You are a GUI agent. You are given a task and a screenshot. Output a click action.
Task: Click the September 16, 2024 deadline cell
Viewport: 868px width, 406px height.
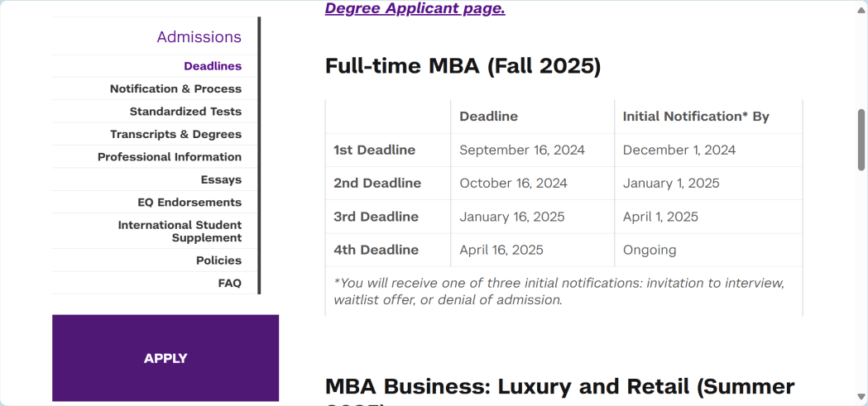click(522, 150)
